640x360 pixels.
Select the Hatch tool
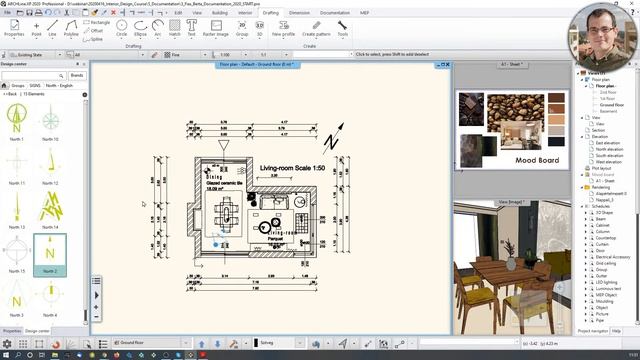point(174,28)
